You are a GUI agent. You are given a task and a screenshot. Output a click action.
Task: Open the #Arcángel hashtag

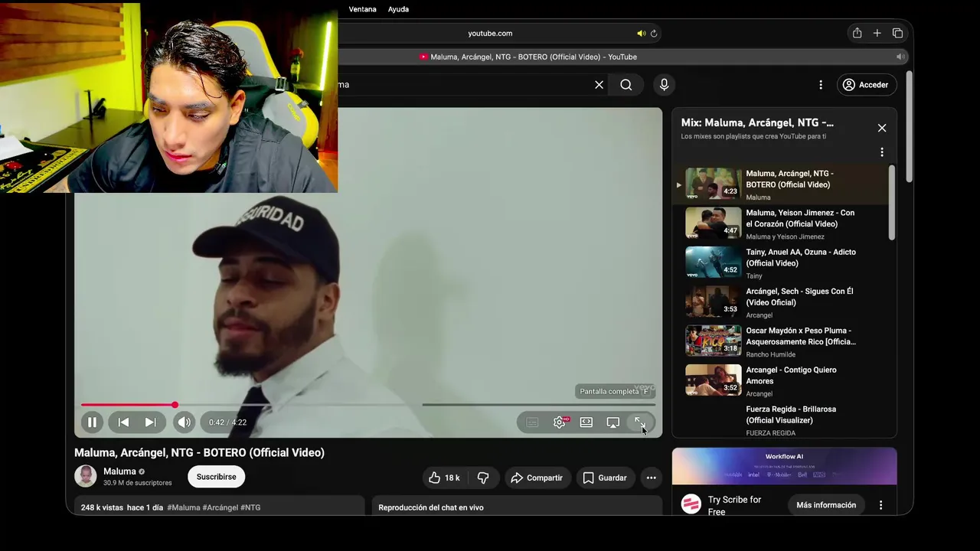point(220,507)
